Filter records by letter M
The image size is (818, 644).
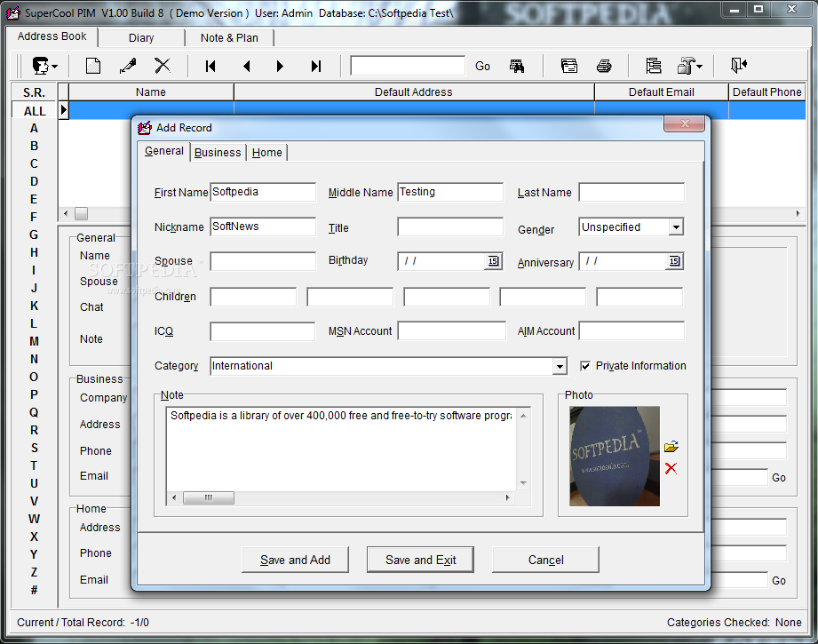point(34,341)
